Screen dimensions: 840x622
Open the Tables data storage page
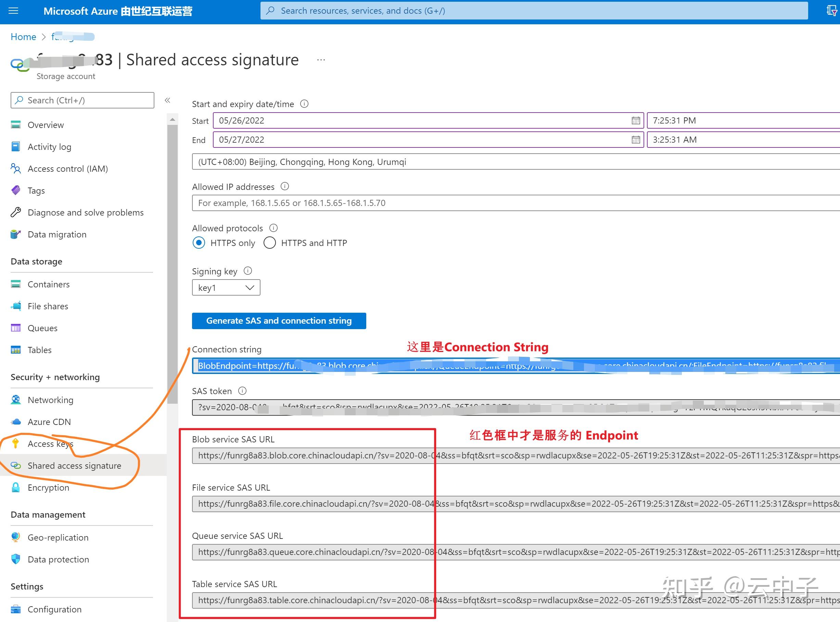[x=40, y=350]
